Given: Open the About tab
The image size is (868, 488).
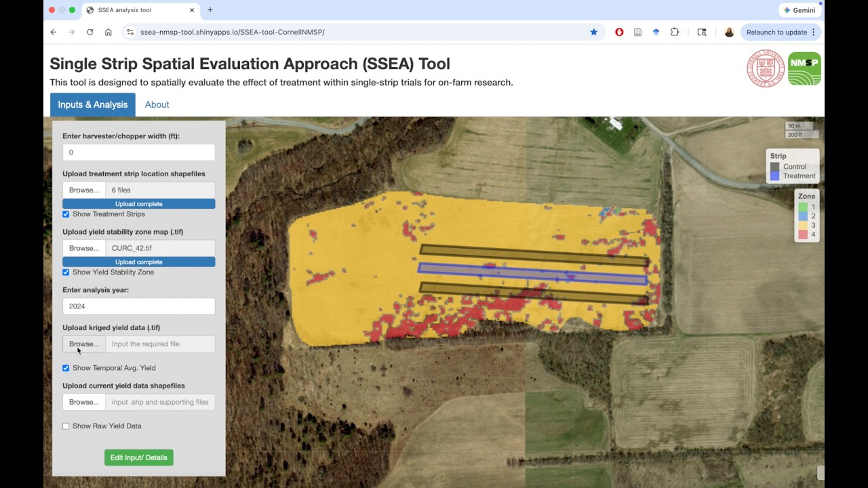Looking at the screenshot, I should [157, 104].
